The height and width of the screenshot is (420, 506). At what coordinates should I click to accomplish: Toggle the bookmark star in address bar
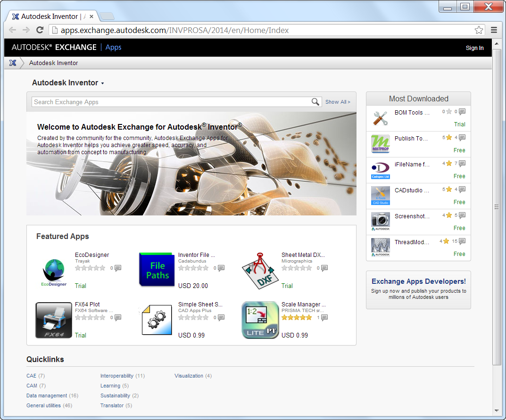point(479,30)
